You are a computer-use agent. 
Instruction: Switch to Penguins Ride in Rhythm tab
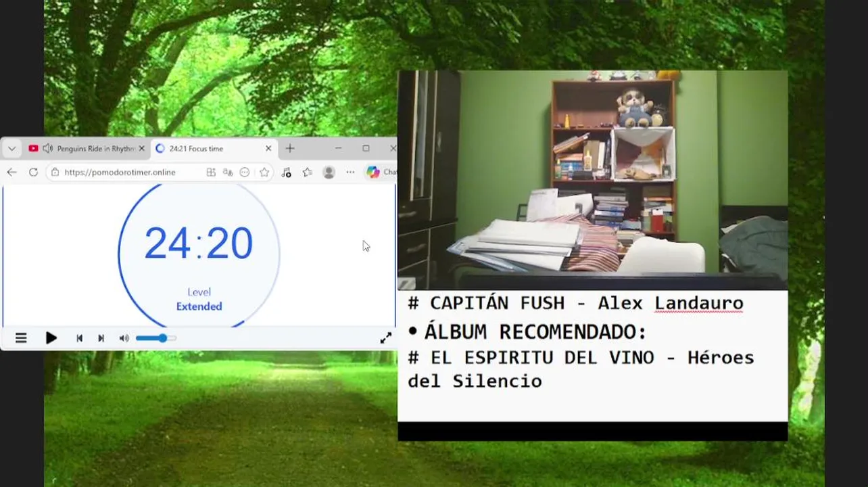[87, 148]
